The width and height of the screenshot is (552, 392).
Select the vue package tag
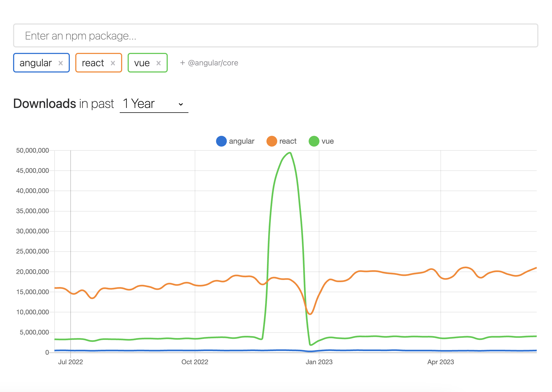click(148, 63)
